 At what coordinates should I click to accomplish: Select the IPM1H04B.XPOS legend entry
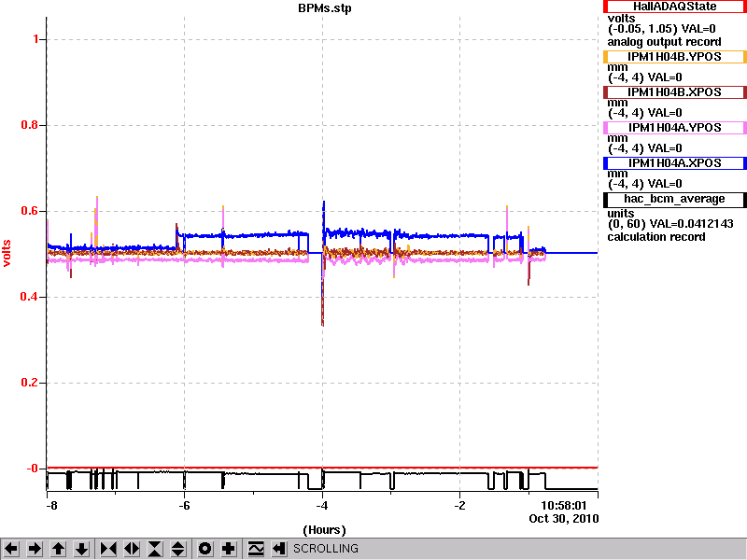tap(674, 91)
